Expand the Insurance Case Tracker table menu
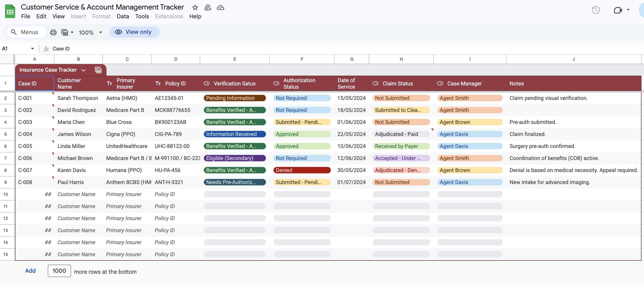 click(x=84, y=70)
